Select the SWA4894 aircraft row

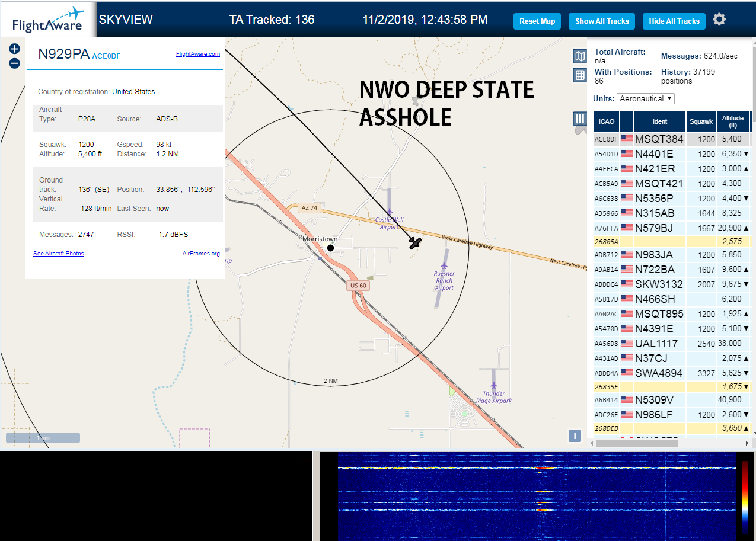[x=672, y=373]
